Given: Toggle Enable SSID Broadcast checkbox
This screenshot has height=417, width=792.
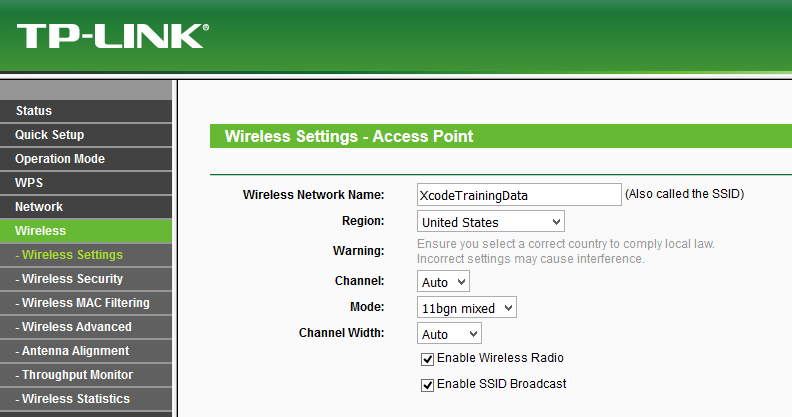Looking at the screenshot, I should coord(427,385).
